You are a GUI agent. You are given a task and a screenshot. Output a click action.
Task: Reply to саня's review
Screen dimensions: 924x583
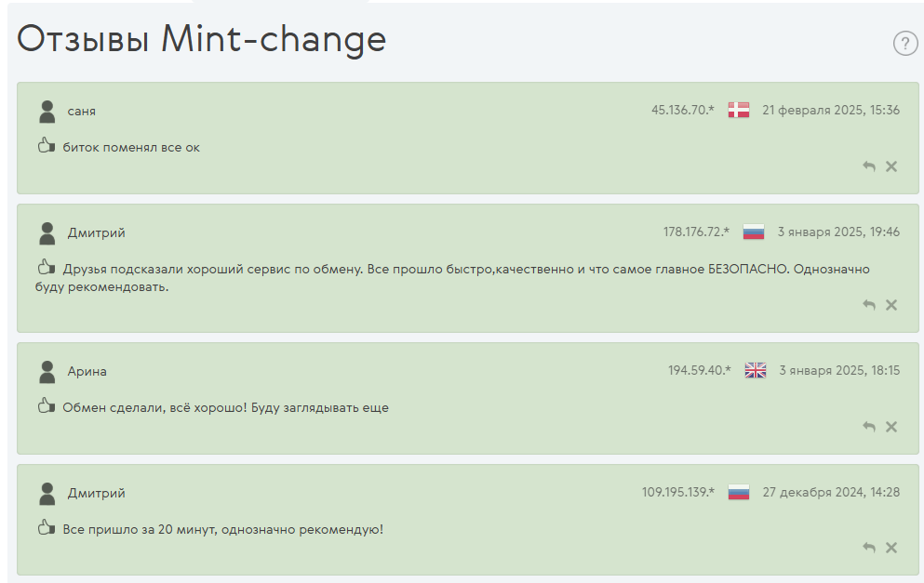[x=868, y=166]
